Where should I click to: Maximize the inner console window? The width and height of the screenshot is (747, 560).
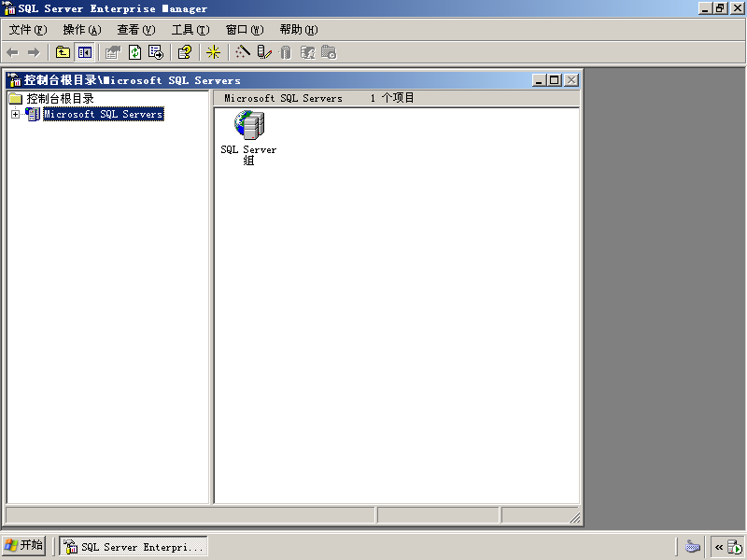[x=554, y=80]
